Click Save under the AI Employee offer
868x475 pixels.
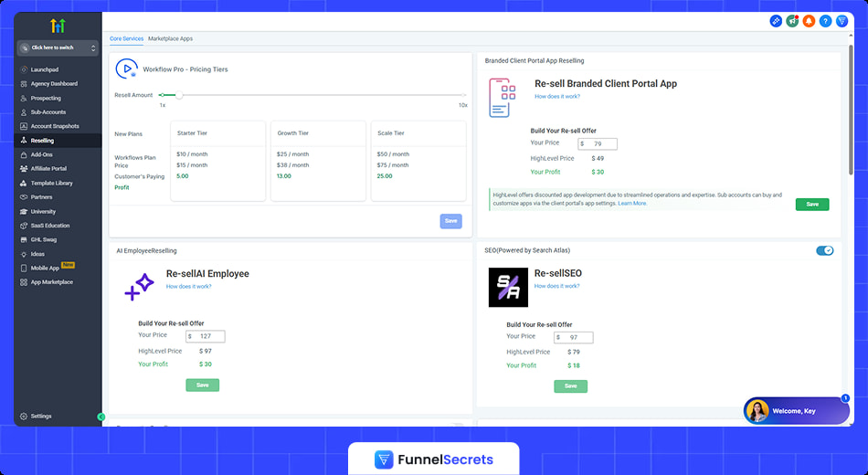202,385
